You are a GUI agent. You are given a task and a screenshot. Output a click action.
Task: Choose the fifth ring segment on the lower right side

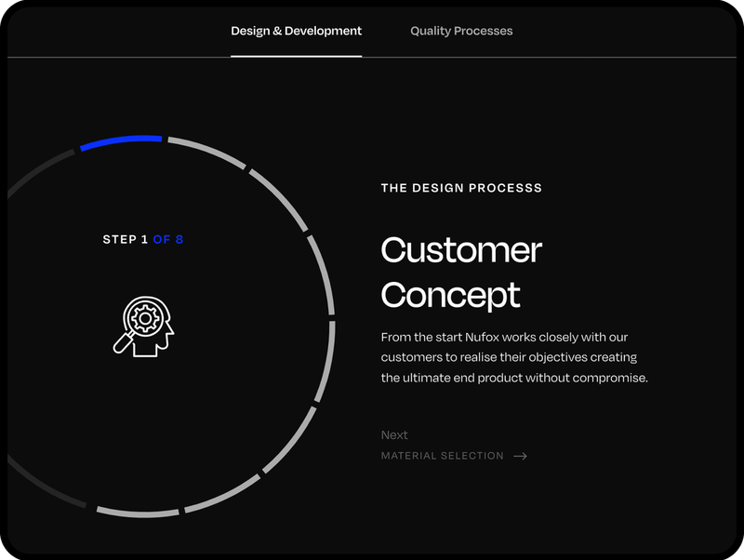(x=325, y=363)
